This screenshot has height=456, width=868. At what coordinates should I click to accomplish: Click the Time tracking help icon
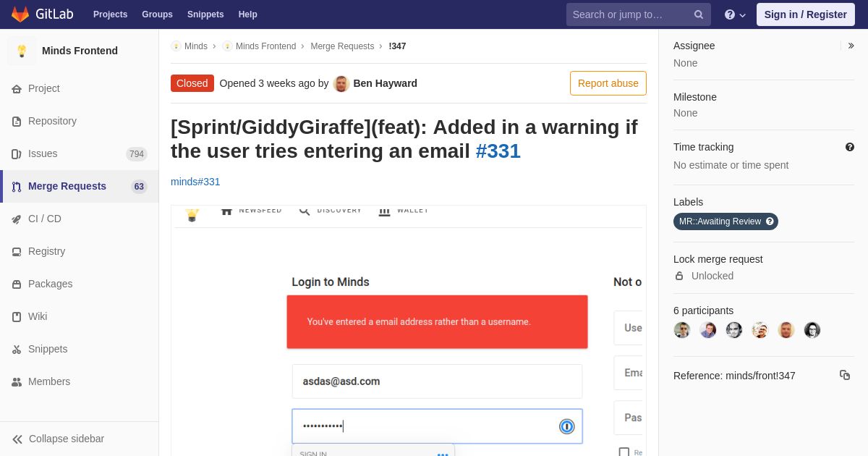point(850,147)
